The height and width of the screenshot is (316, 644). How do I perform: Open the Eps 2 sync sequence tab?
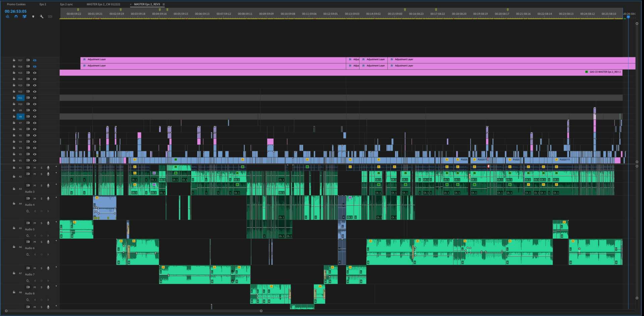point(66,4)
